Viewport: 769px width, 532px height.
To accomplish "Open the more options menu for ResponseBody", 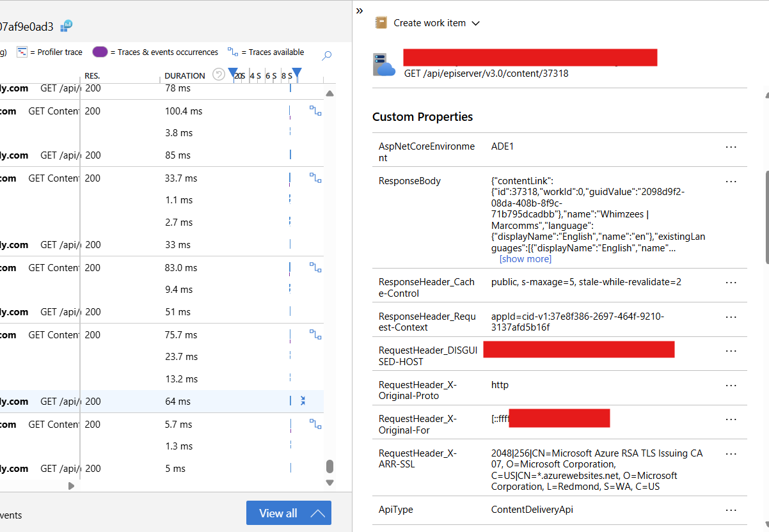I will [731, 181].
